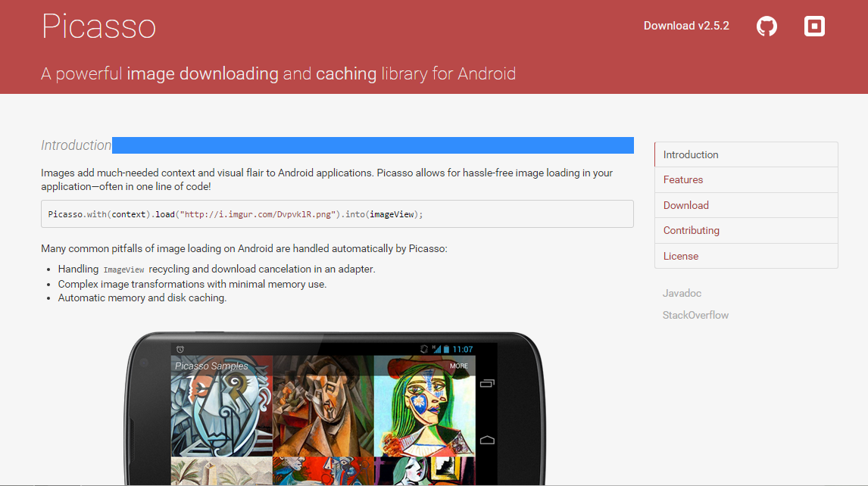Click the MORE button on phone screen
Viewport: 868px width, 486px height.
(459, 366)
